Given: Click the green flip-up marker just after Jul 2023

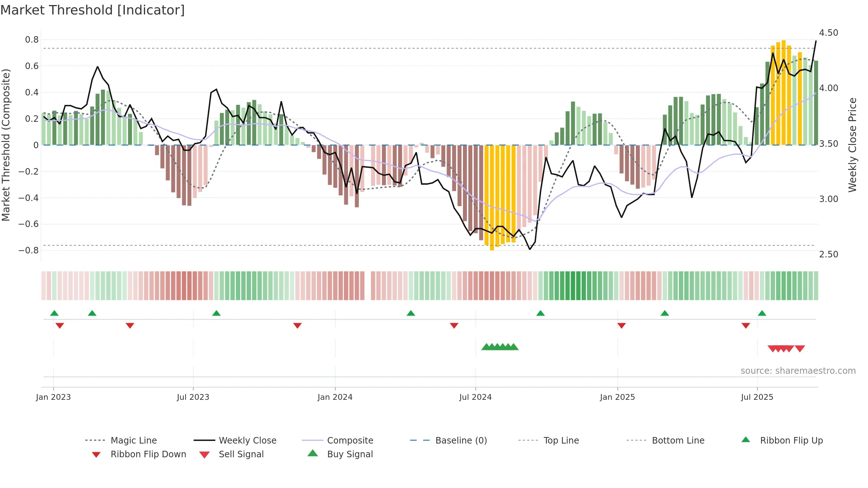Looking at the screenshot, I should tap(216, 313).
